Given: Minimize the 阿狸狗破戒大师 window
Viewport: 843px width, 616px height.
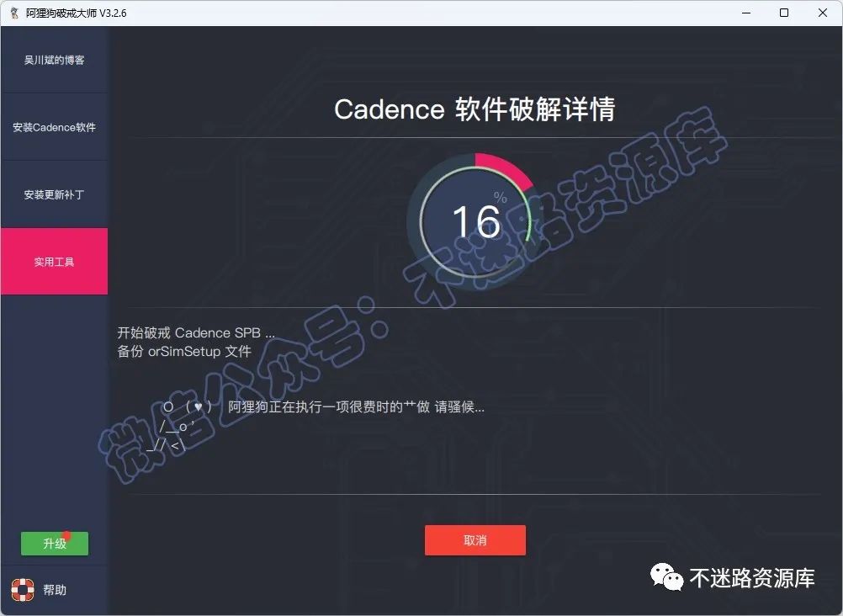Looking at the screenshot, I should tap(746, 13).
